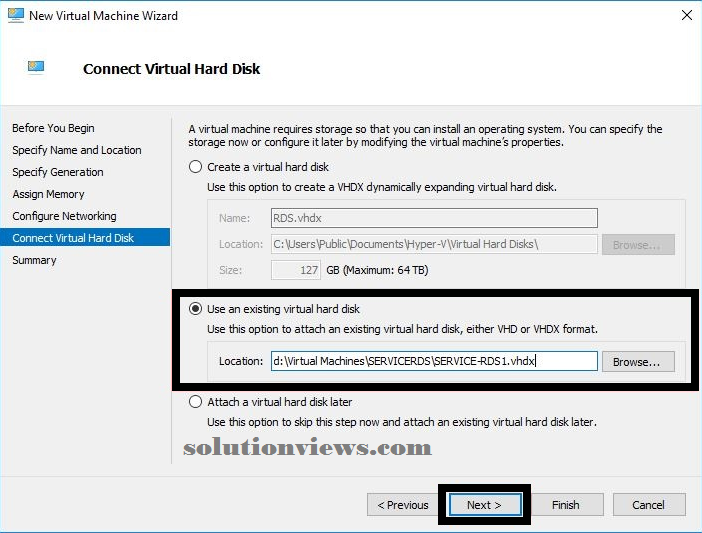Click Browse for existing disk location

638,362
